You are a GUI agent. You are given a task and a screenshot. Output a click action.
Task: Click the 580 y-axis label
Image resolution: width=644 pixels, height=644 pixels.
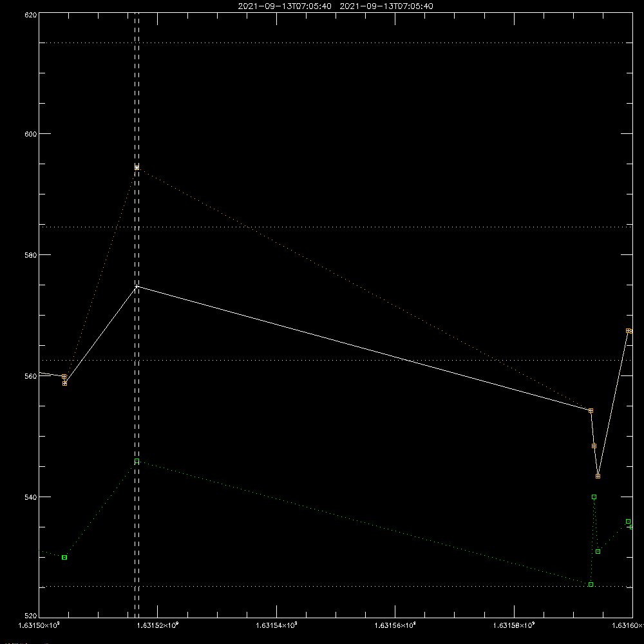[x=31, y=255]
